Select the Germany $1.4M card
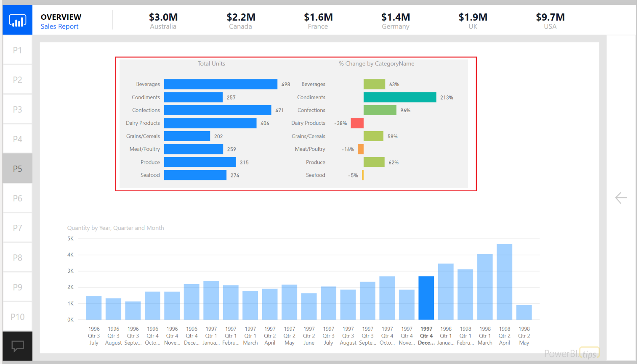The image size is (641, 364). pos(395,21)
